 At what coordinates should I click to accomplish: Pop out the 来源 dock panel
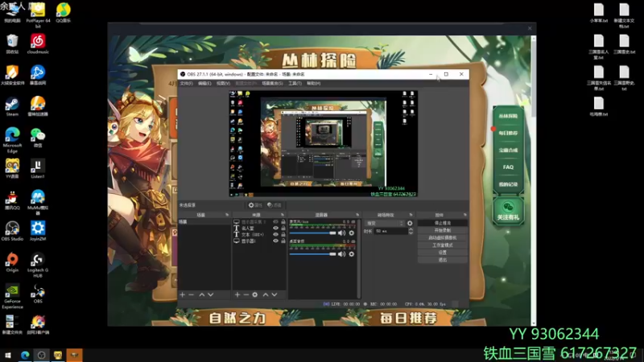tap(283, 215)
